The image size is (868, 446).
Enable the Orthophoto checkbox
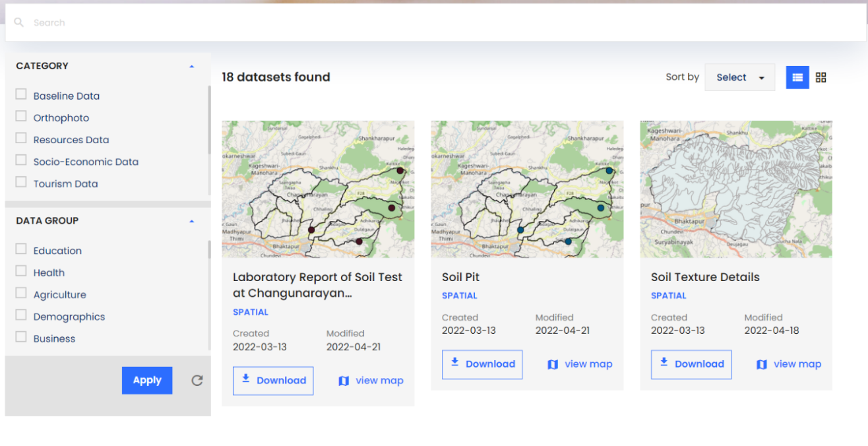click(x=21, y=117)
